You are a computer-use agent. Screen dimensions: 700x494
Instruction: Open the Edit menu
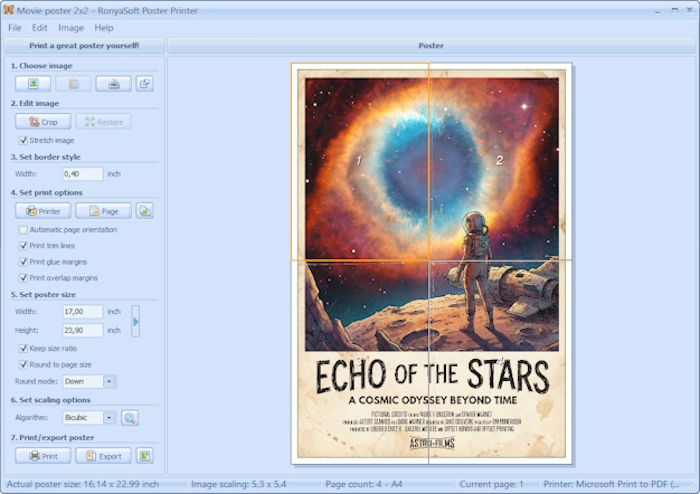click(x=39, y=28)
